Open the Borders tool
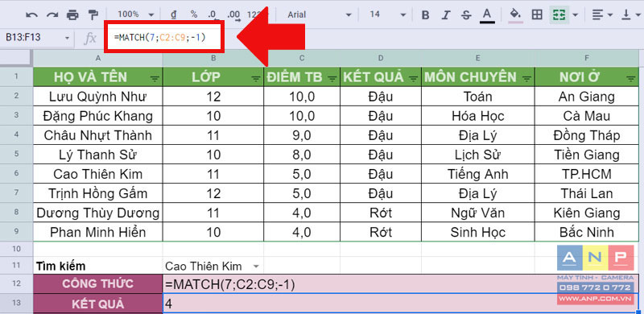 tap(537, 15)
